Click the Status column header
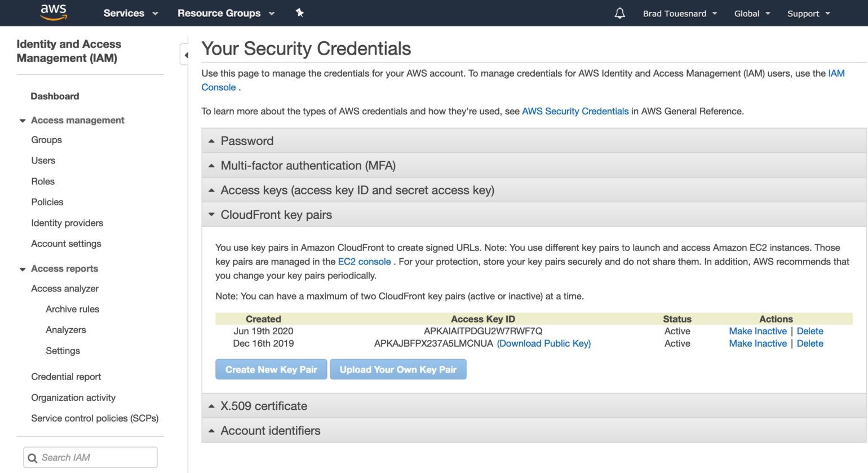Viewport: 868px width, 473px height. [677, 319]
